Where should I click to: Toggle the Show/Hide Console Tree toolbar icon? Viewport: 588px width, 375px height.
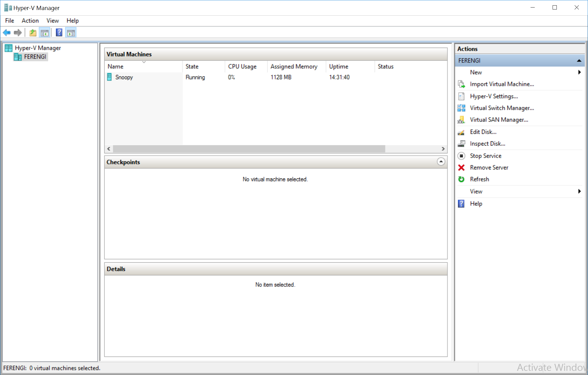[x=45, y=33]
